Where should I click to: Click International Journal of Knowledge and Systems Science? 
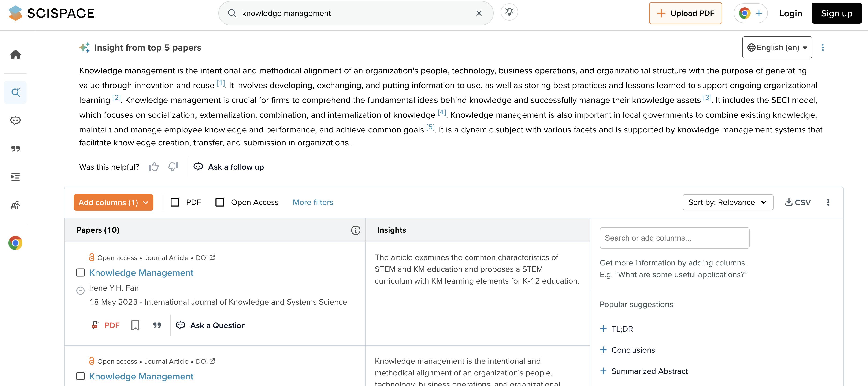(x=245, y=302)
